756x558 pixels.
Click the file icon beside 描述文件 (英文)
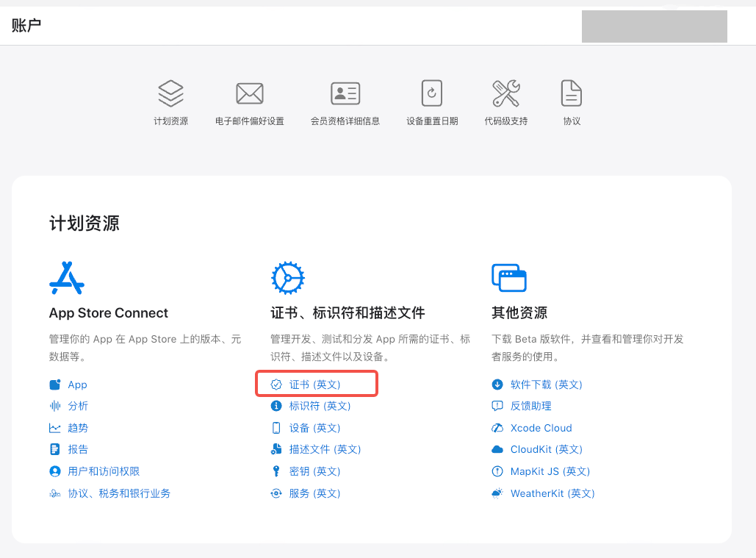276,449
